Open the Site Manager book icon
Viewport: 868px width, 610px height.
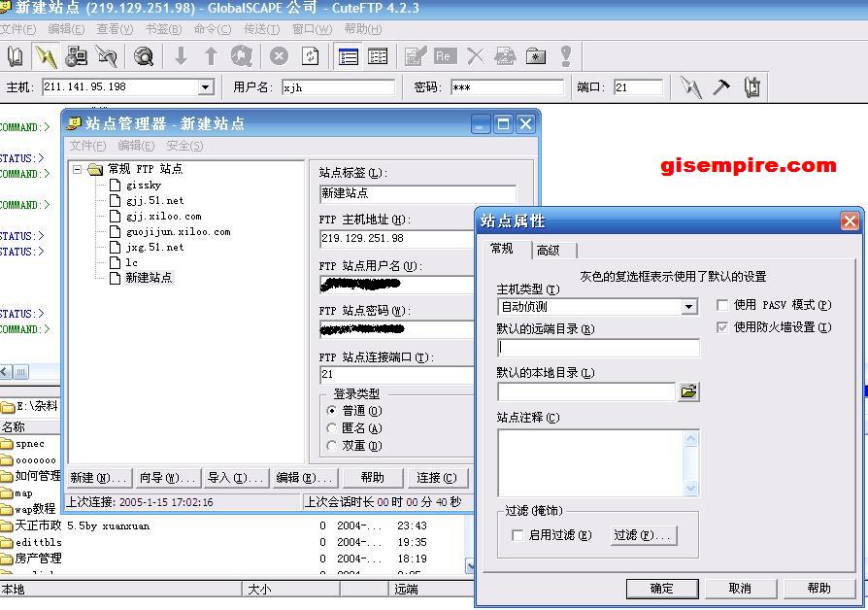(15, 56)
